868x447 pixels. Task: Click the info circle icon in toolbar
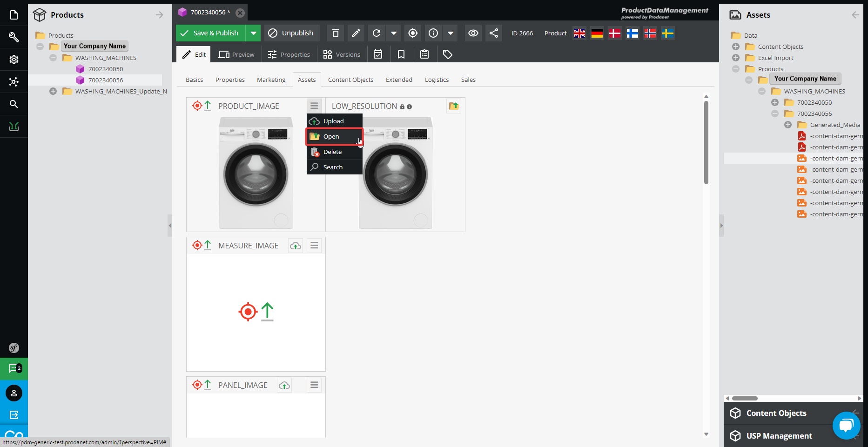click(433, 33)
